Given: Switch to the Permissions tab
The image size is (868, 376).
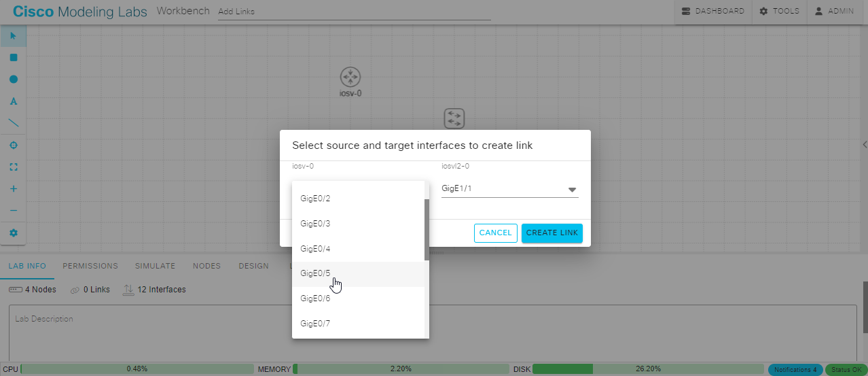Looking at the screenshot, I should tap(90, 266).
